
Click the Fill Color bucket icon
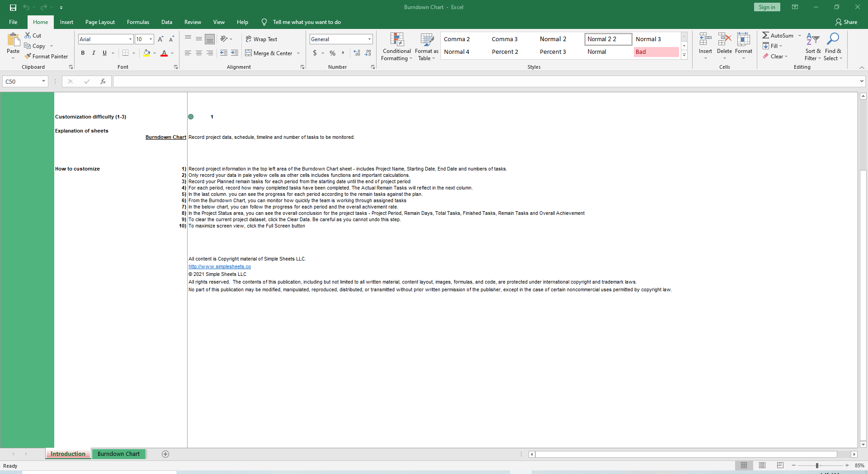click(x=146, y=53)
